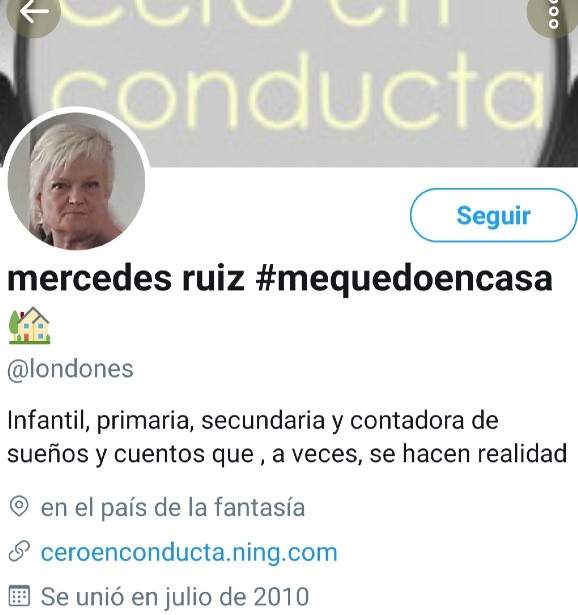Open the ceroenconducta.ning.com link
The width and height of the screenshot is (578, 615).
(189, 552)
